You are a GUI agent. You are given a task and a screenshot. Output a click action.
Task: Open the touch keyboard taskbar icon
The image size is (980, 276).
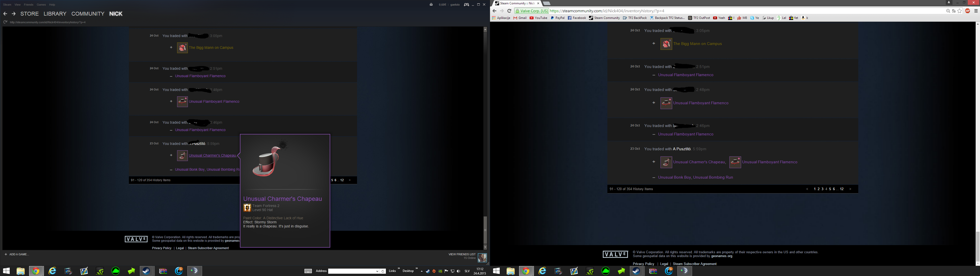308,271
